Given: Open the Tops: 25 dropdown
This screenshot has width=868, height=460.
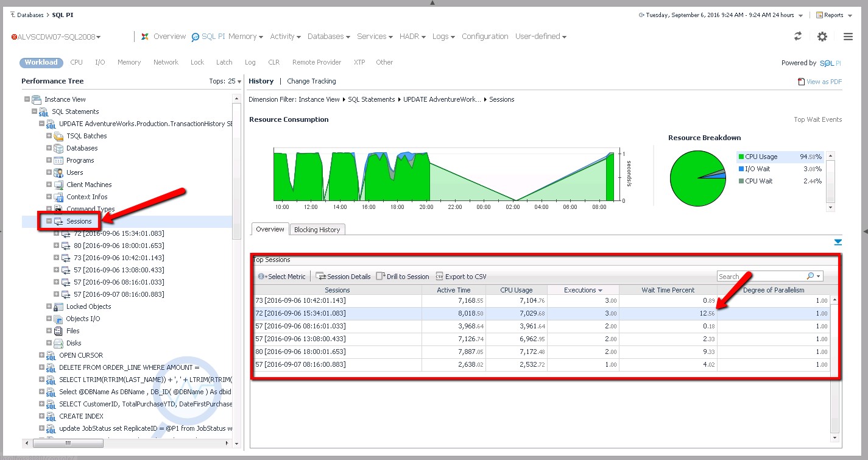Looking at the screenshot, I should [x=225, y=82].
